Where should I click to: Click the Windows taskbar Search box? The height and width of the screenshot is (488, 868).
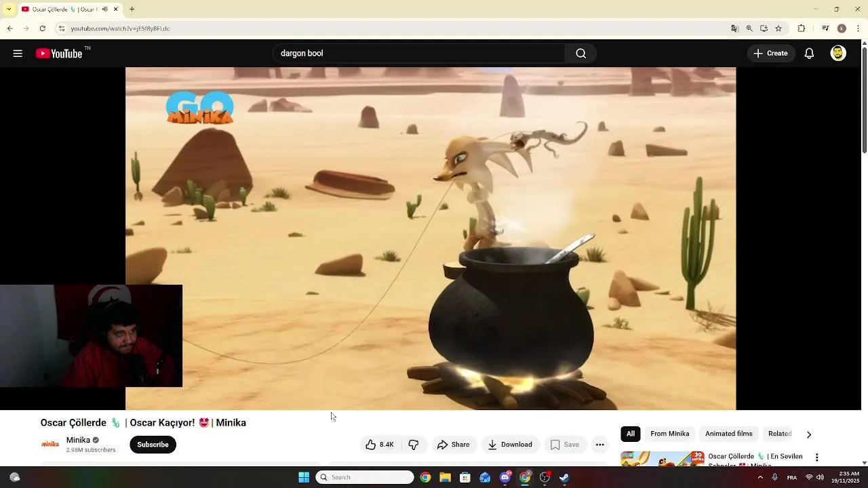tap(365, 477)
